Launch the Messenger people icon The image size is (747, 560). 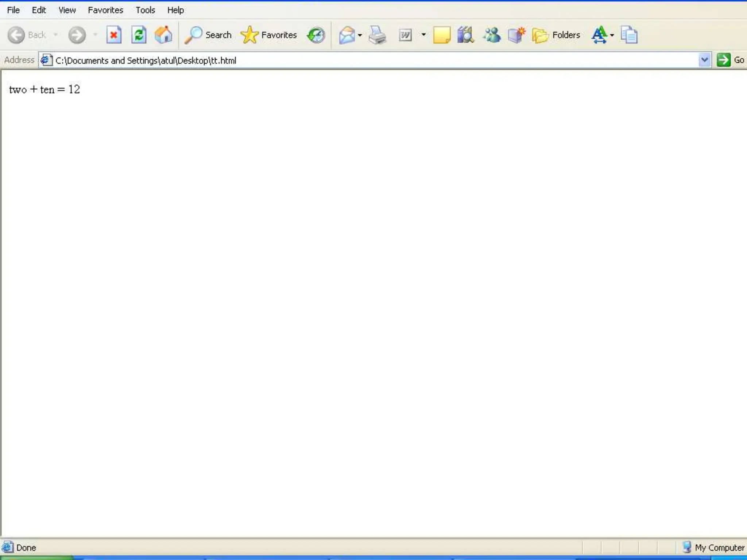pyautogui.click(x=491, y=35)
